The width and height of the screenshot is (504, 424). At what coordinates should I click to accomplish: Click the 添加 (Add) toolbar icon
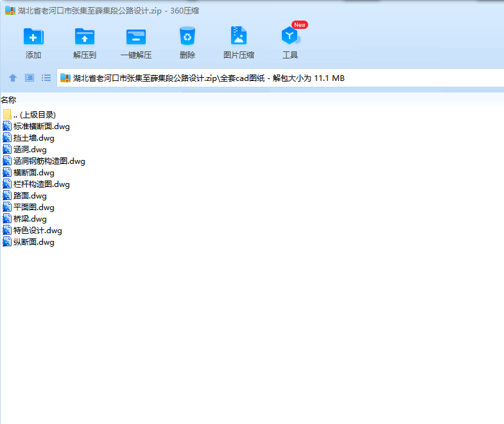(x=33, y=37)
